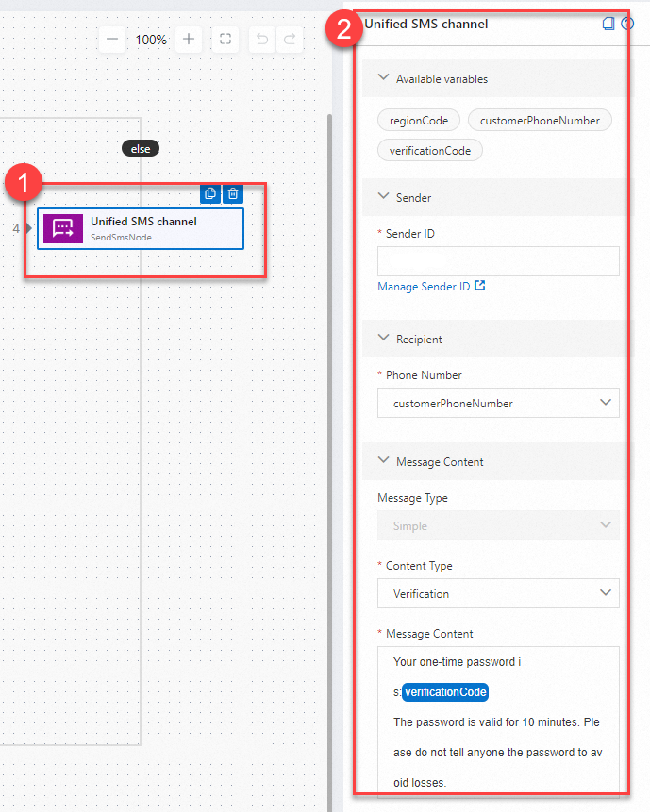Open the Phone Number dropdown
Screen dimensions: 650x812
coord(498,403)
